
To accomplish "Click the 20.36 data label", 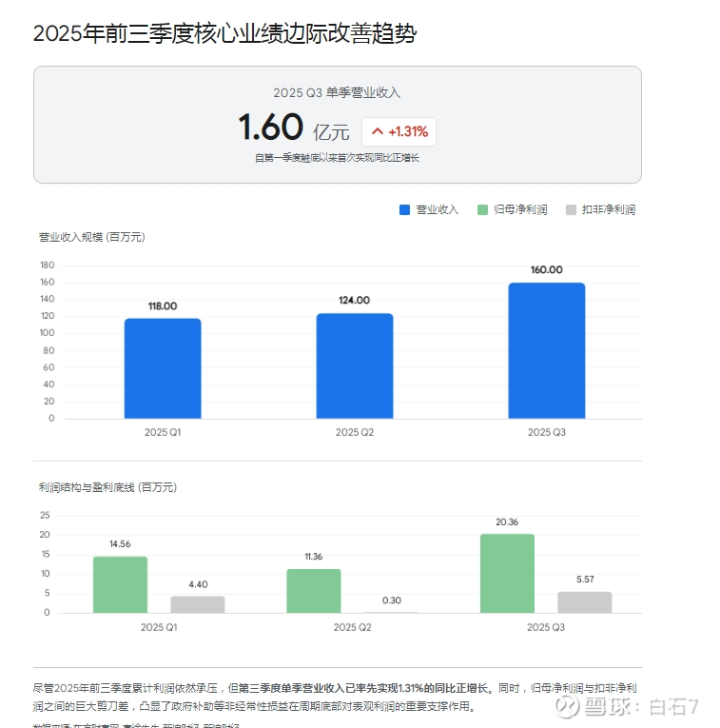I will click(x=507, y=522).
